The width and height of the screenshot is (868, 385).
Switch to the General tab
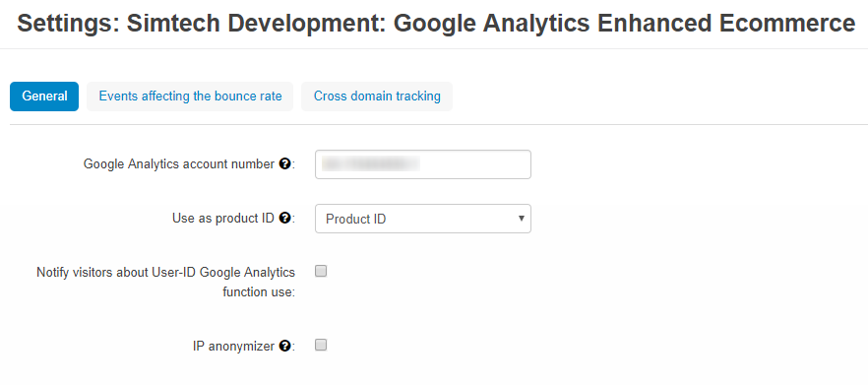(x=44, y=96)
